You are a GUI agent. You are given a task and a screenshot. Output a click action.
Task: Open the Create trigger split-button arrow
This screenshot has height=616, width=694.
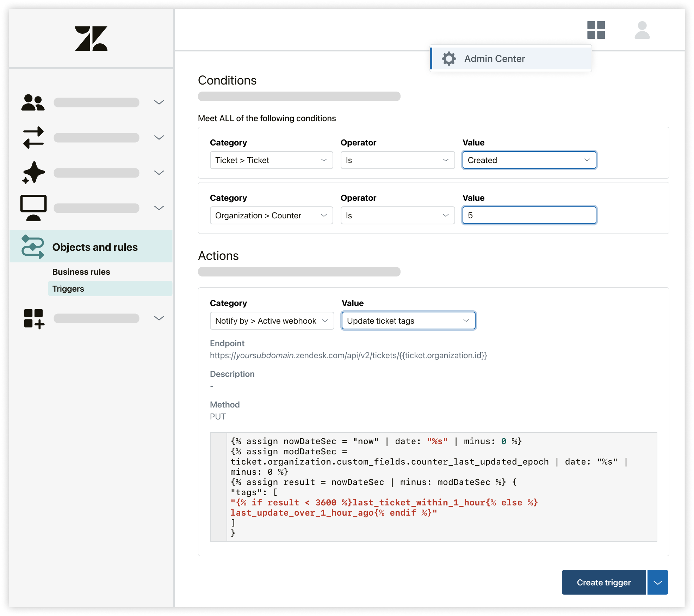click(x=658, y=583)
